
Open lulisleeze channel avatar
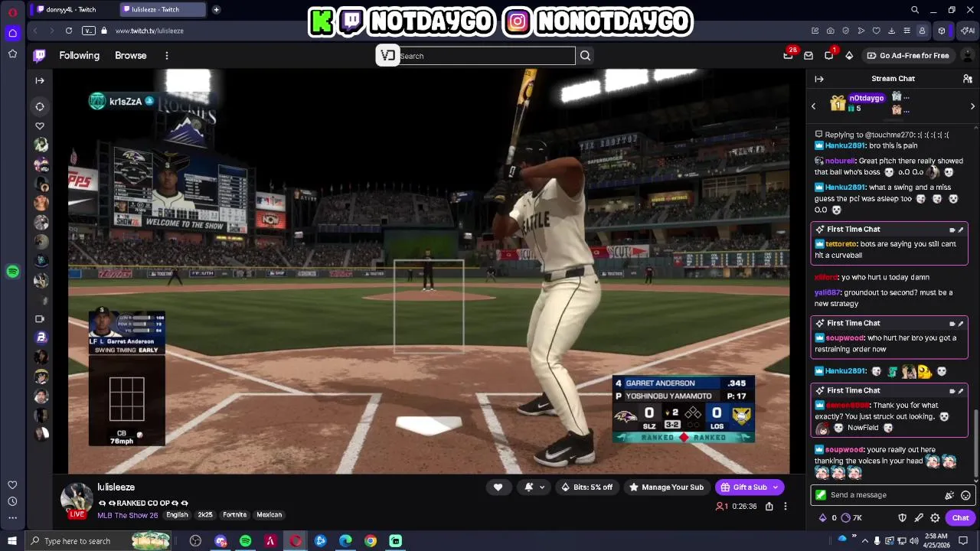(77, 498)
